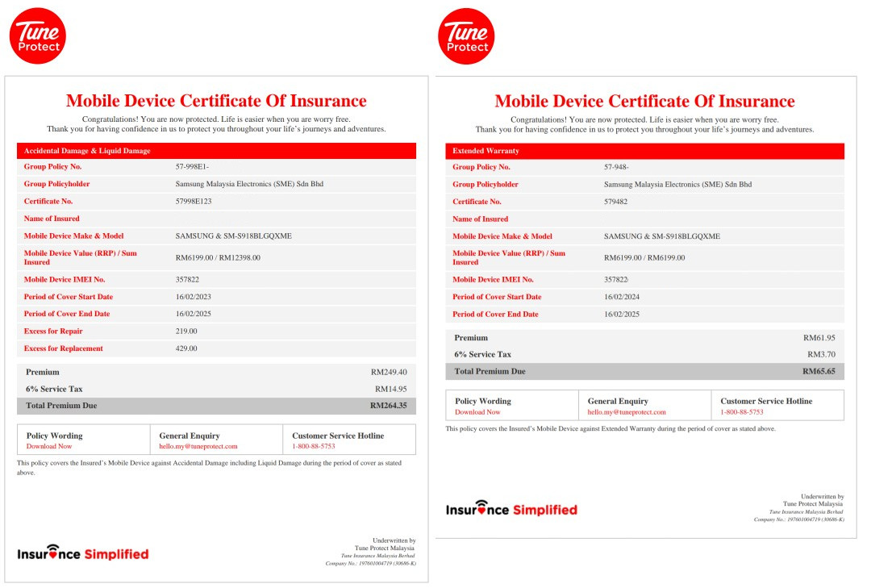
Task: Click cover end date in Extended Warranty certificate
Action: [x=622, y=315]
